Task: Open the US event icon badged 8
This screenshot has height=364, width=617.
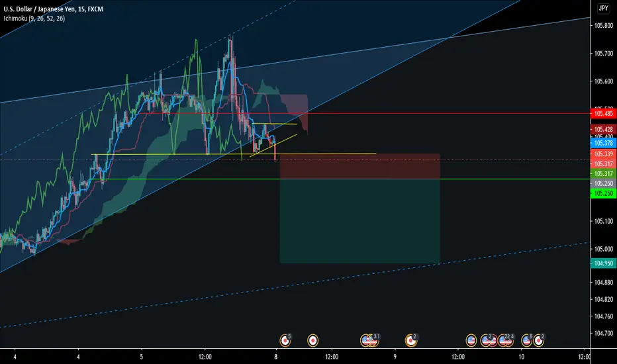Action: coord(527,340)
